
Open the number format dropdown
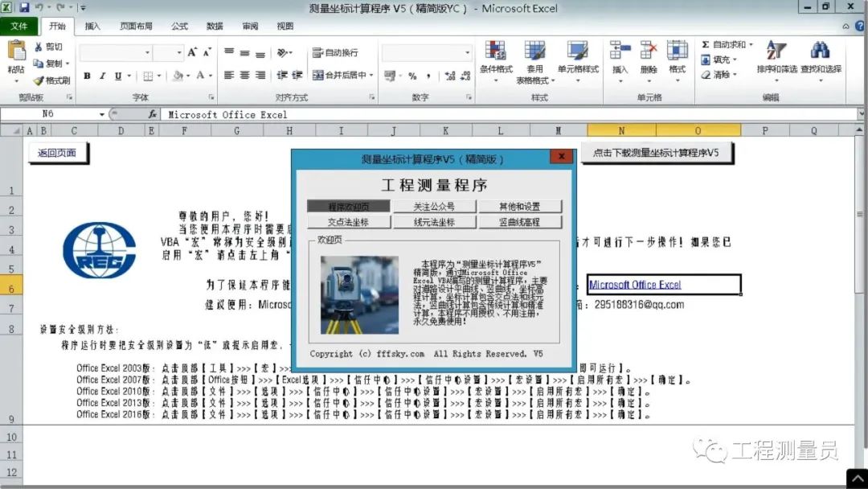(x=468, y=52)
